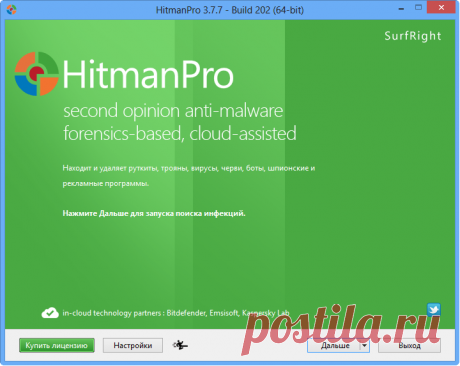Click the Дальше button to start the scan
Screen dimensions: 460x366
334,345
